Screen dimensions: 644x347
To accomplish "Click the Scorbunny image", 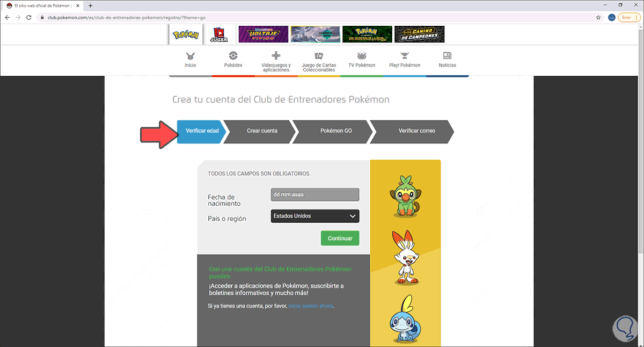I will tap(405, 258).
